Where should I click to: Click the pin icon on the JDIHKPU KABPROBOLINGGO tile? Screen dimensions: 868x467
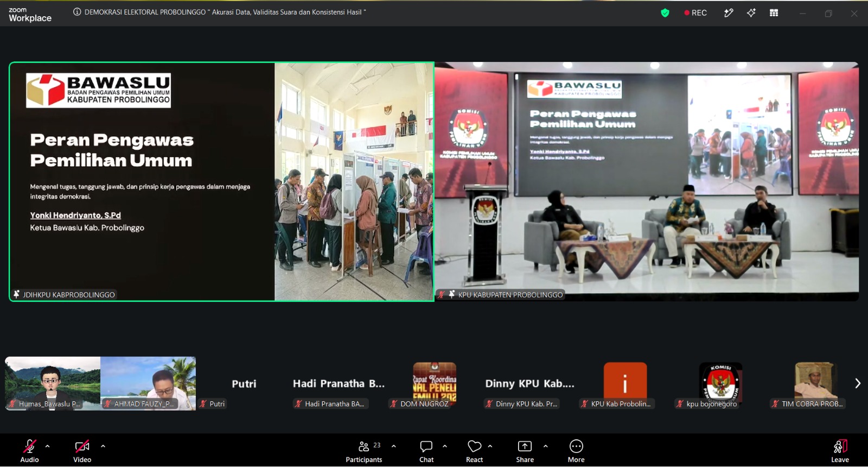(16, 294)
